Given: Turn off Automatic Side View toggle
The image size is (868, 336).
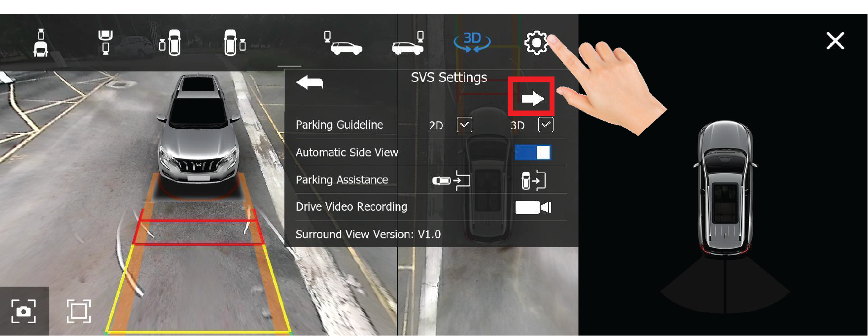Looking at the screenshot, I should [x=533, y=152].
